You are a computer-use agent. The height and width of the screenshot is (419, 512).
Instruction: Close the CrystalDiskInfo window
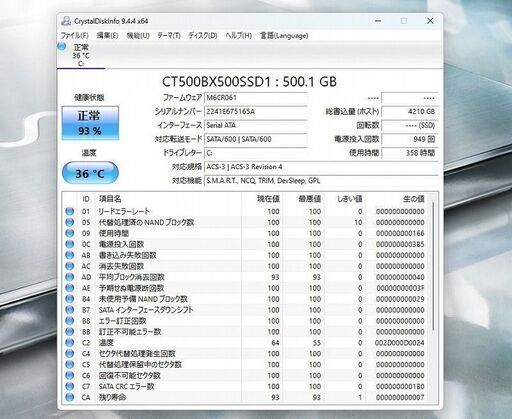pos(430,21)
